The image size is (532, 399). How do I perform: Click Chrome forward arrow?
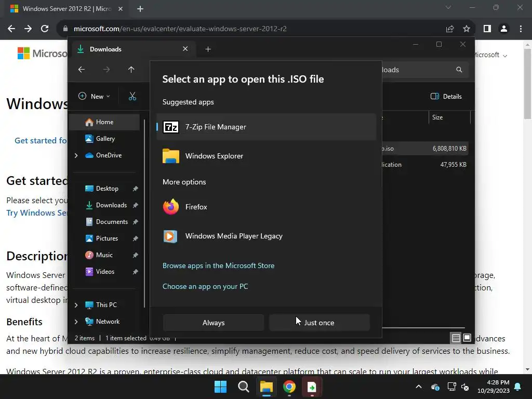[28, 29]
